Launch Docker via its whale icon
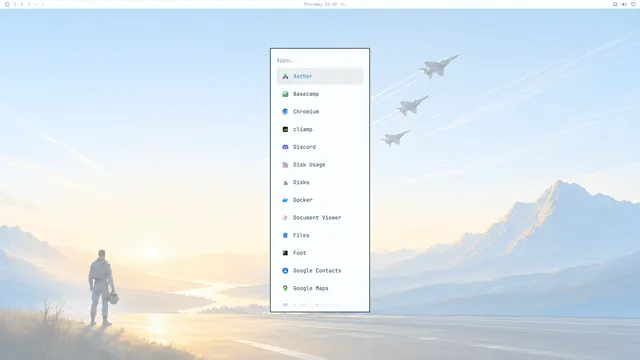This screenshot has width=640, height=360. tap(285, 200)
